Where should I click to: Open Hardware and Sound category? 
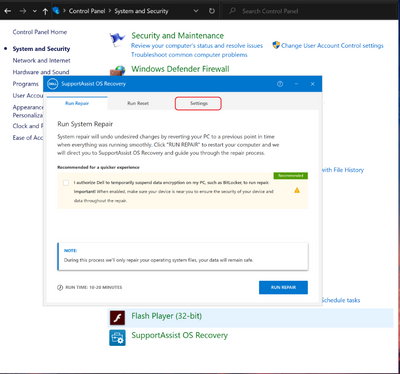click(41, 72)
